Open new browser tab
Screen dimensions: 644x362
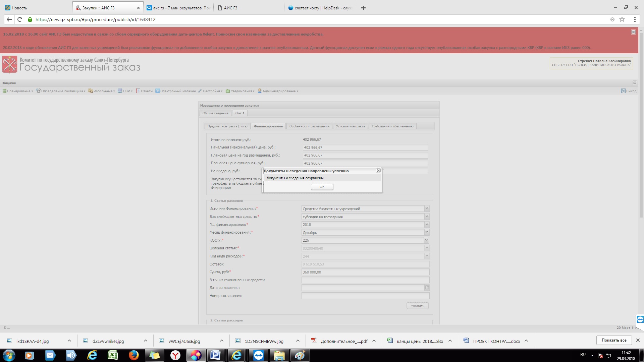(x=363, y=8)
